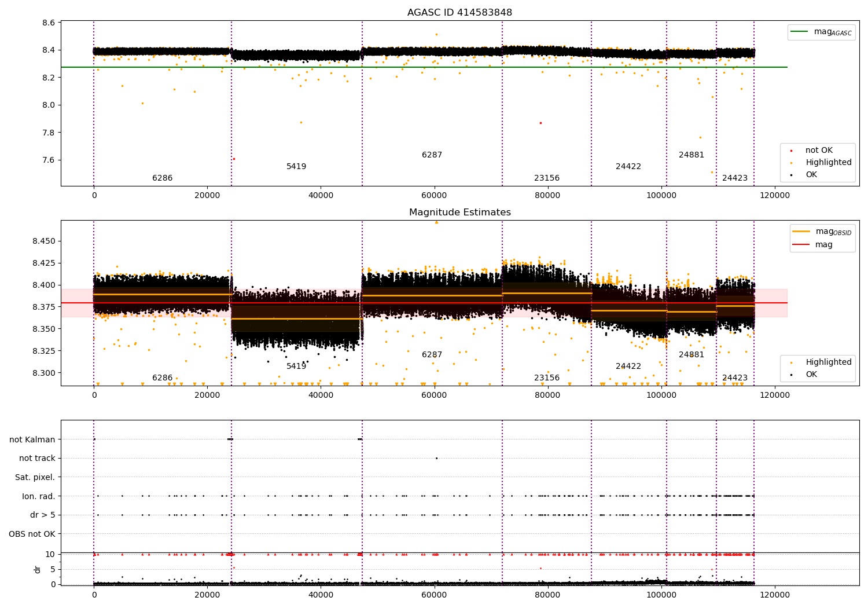Select label 24422 in Magnitude Estimates panel

[x=628, y=367]
